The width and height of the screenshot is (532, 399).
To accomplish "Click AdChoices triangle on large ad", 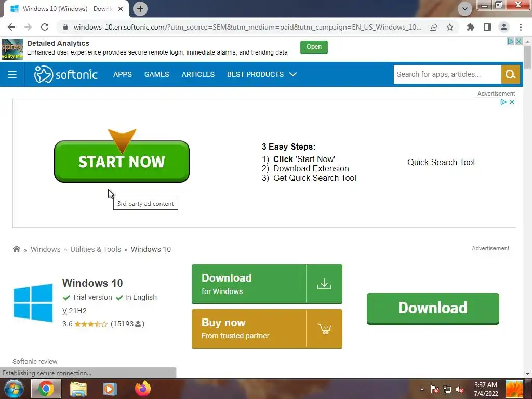I will coord(503,102).
